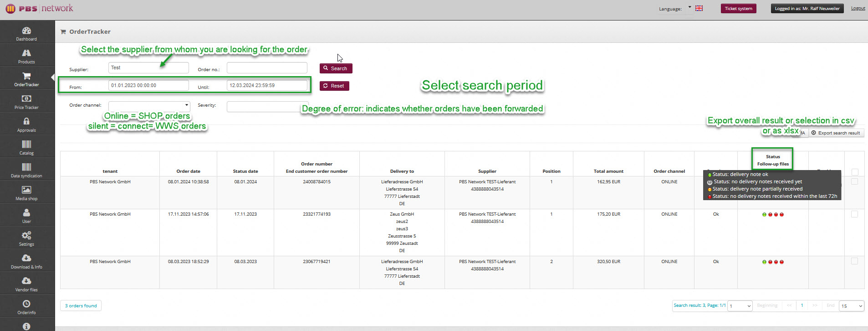Click total amount 162,95 EUR
The width and height of the screenshot is (868, 331).
coord(608,182)
